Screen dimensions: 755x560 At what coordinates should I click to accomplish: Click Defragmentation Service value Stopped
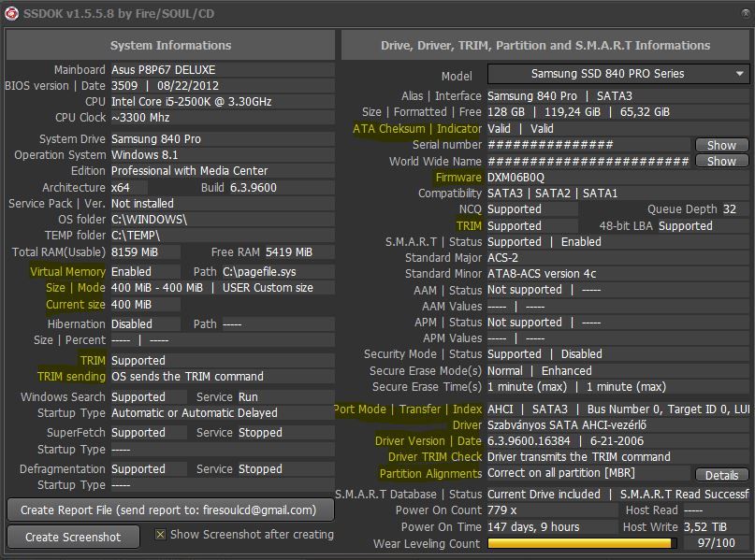[260, 469]
